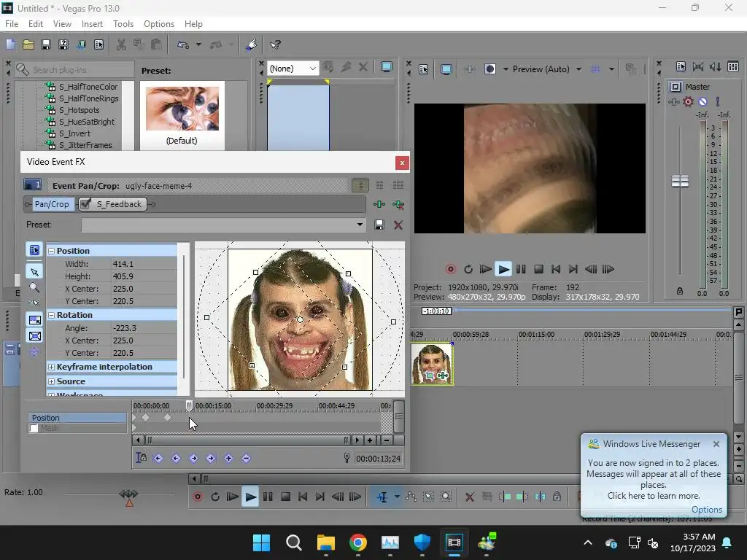Click the Options link in Messenger notification
Viewport: 747px width, 560px height.
[706, 510]
